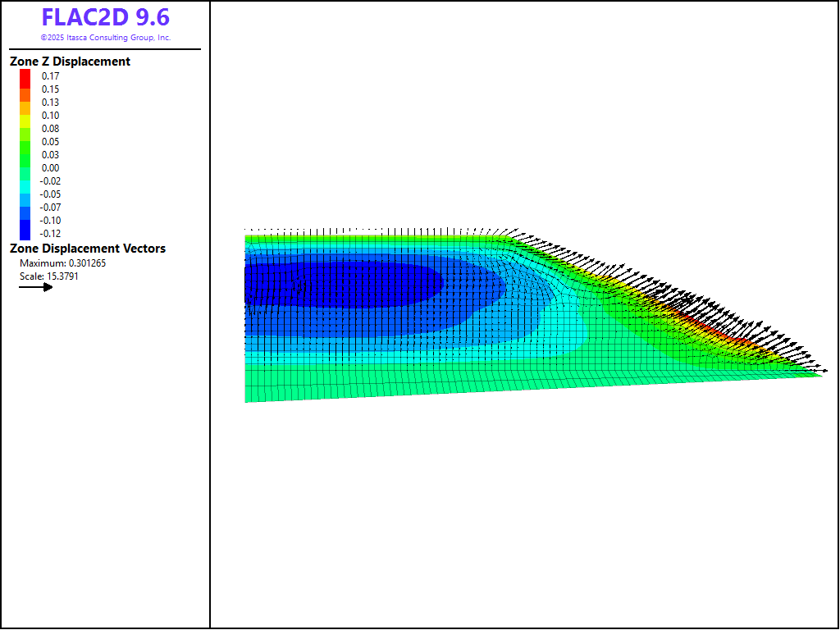The height and width of the screenshot is (630, 840).
Task: Select the Zone Displacement Vectors legend heading
Action: [x=87, y=249]
